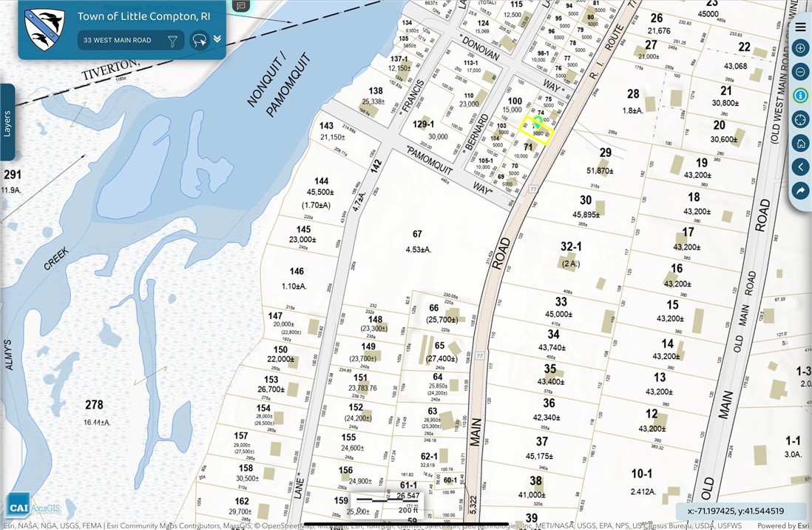This screenshot has height=530, width=812.
Task: Click parcel 67 on the map
Action: click(418, 241)
